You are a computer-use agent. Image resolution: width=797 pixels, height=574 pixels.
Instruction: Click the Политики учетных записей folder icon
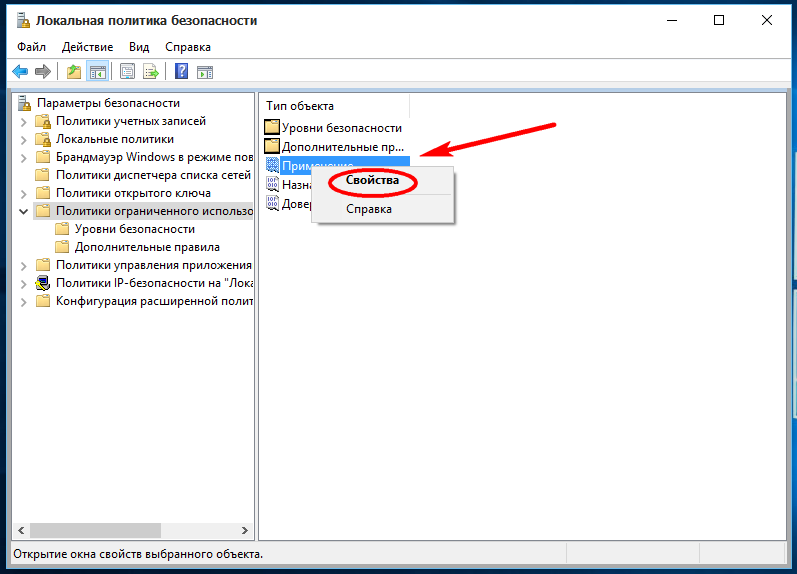point(43,122)
